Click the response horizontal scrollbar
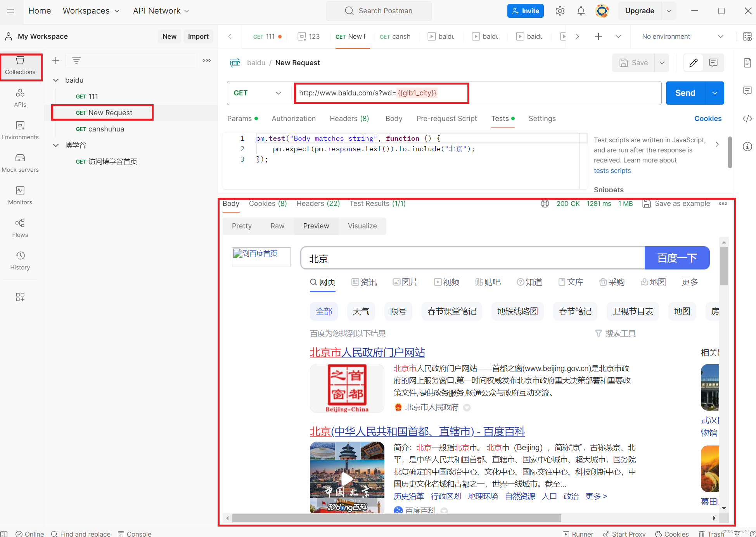Image resolution: width=756 pixels, height=537 pixels. (396, 518)
